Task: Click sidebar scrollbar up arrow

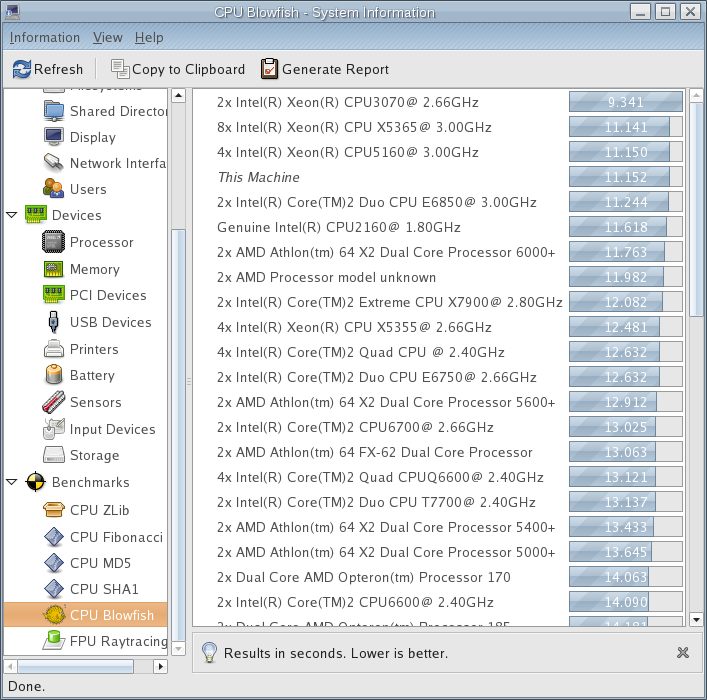Action: click(x=179, y=96)
